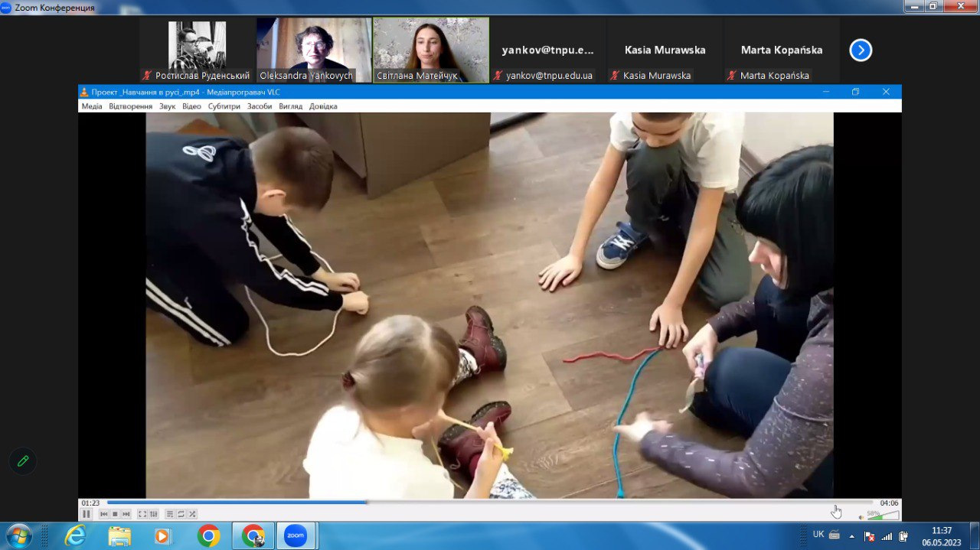This screenshot has width=980, height=550.
Task: Click the video seek progress bar
Action: click(490, 503)
